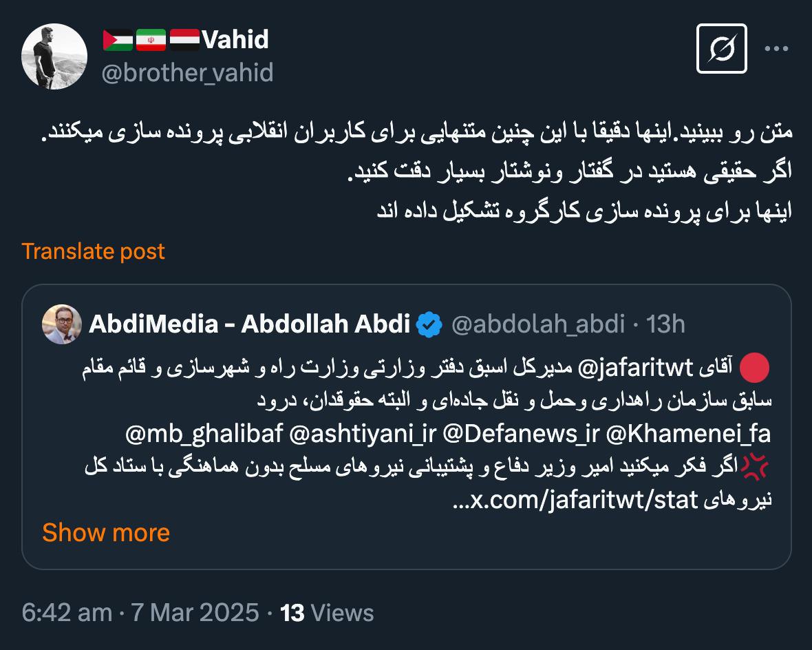Image resolution: width=812 pixels, height=650 pixels.
Task: Open the @Defanews_ir mention
Action: (x=521, y=434)
